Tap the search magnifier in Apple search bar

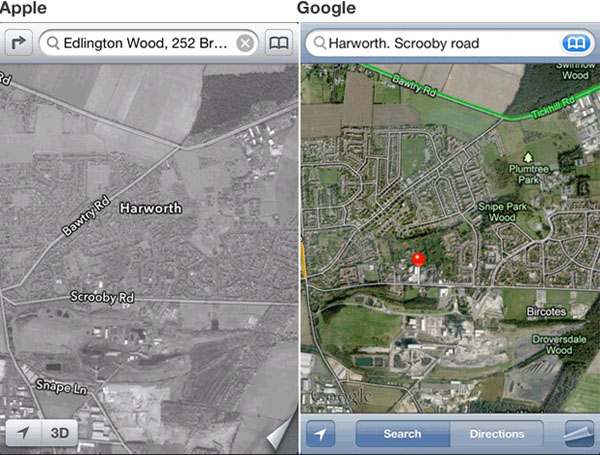click(x=53, y=43)
